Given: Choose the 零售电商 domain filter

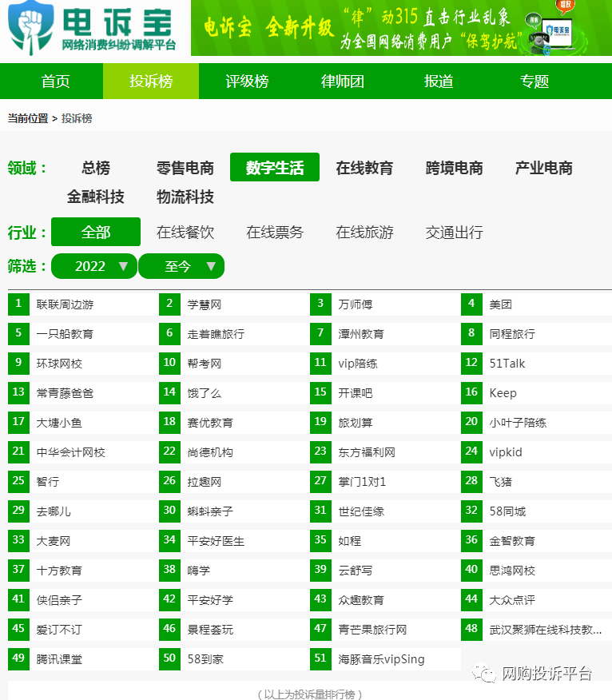Looking at the screenshot, I should click(185, 168).
